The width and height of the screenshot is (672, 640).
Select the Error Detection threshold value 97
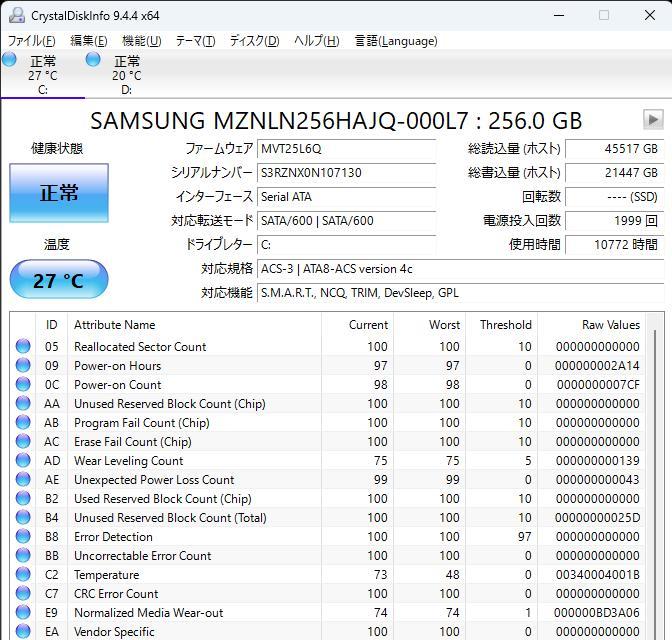click(525, 537)
